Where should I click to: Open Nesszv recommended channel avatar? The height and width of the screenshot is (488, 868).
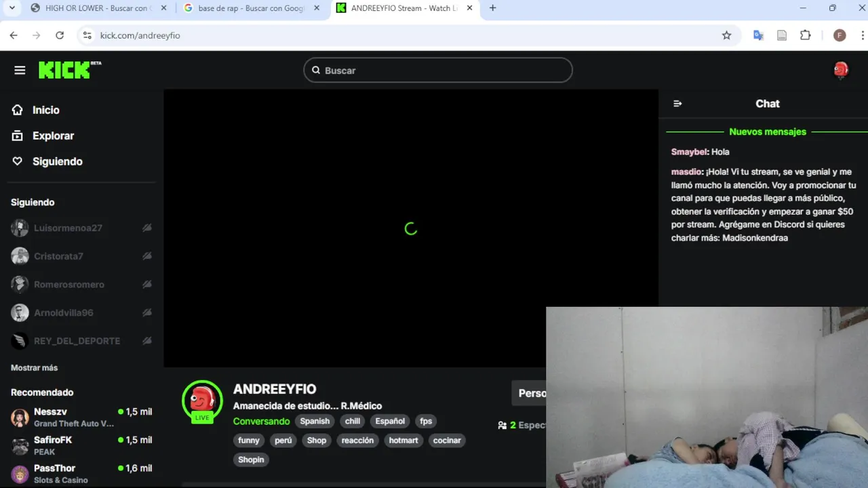(x=20, y=418)
